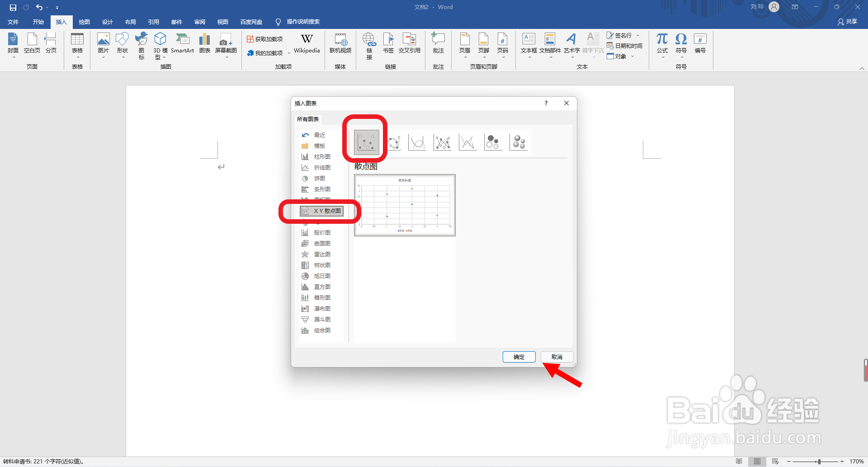Insert date and time (日期和时间)
Viewport: 868px width, 467px height.
click(625, 46)
